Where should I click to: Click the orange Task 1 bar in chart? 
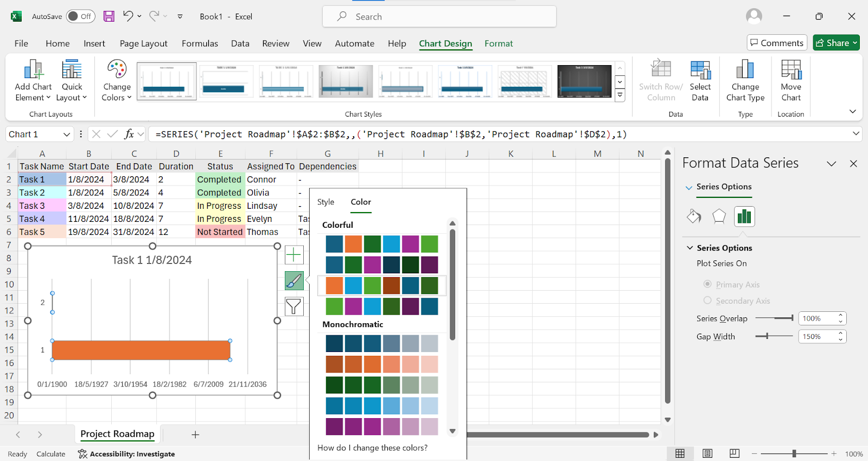click(141, 350)
